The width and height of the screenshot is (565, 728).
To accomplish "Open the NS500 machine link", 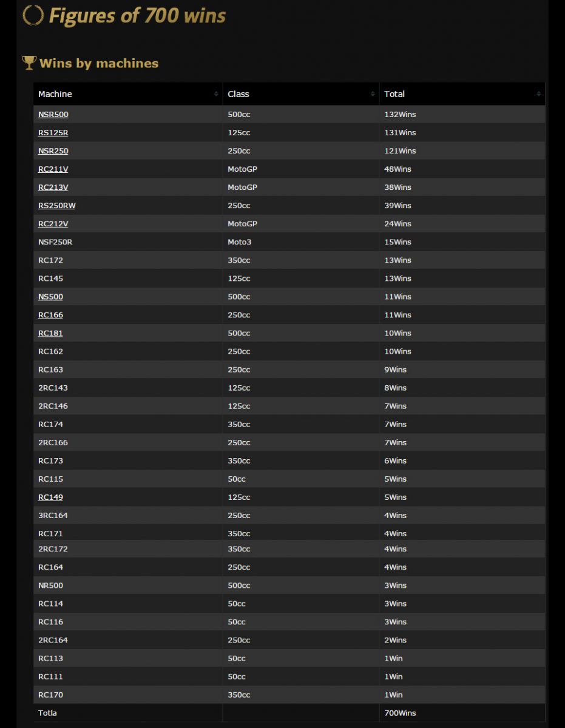I will pyautogui.click(x=50, y=297).
